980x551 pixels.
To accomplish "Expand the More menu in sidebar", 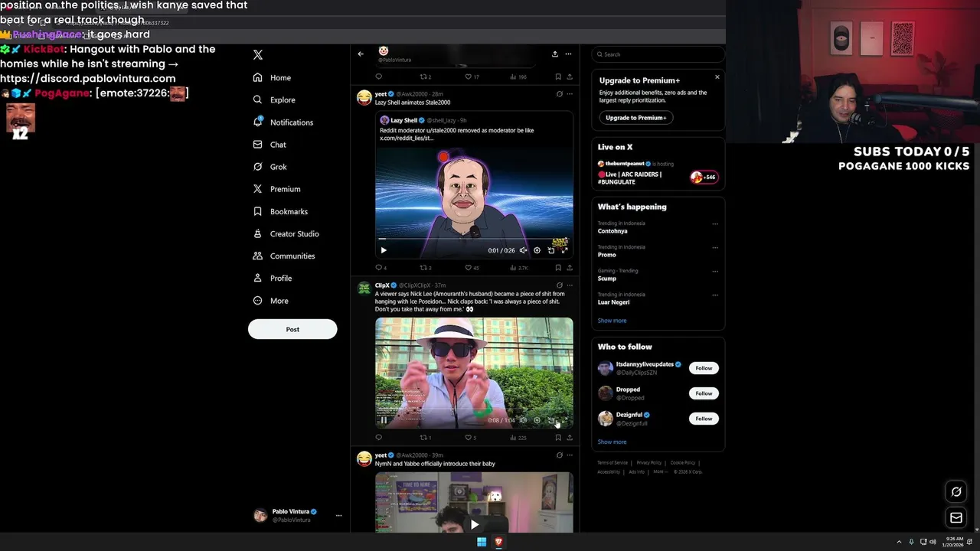I will coord(270,301).
